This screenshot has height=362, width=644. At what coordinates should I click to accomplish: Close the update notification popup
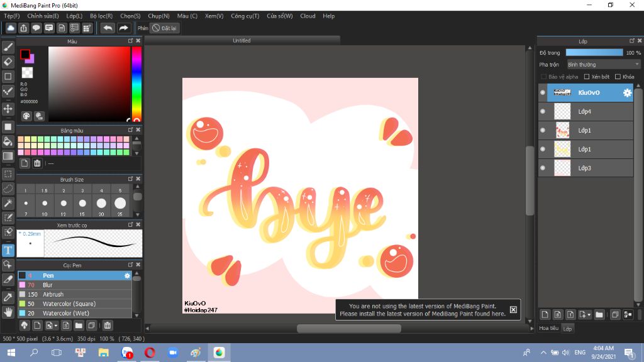513,309
